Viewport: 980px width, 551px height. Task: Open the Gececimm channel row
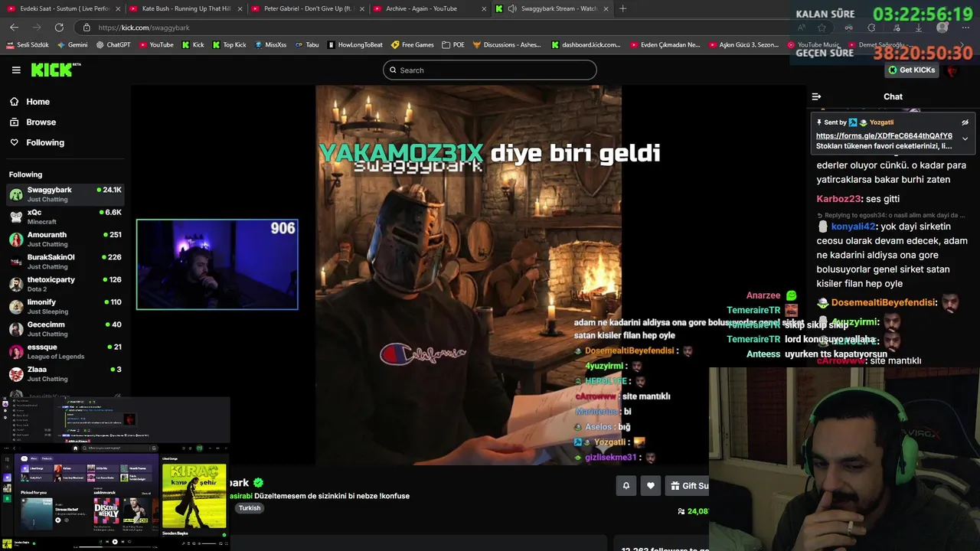coord(66,329)
